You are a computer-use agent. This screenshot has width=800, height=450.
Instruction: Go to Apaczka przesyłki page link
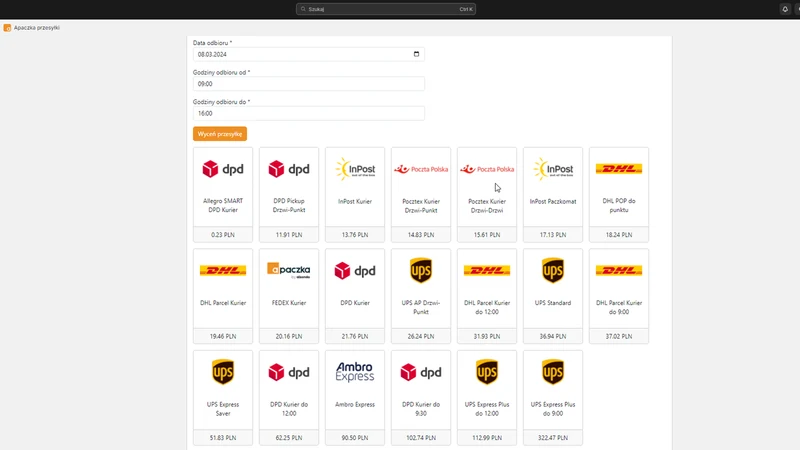click(x=37, y=28)
